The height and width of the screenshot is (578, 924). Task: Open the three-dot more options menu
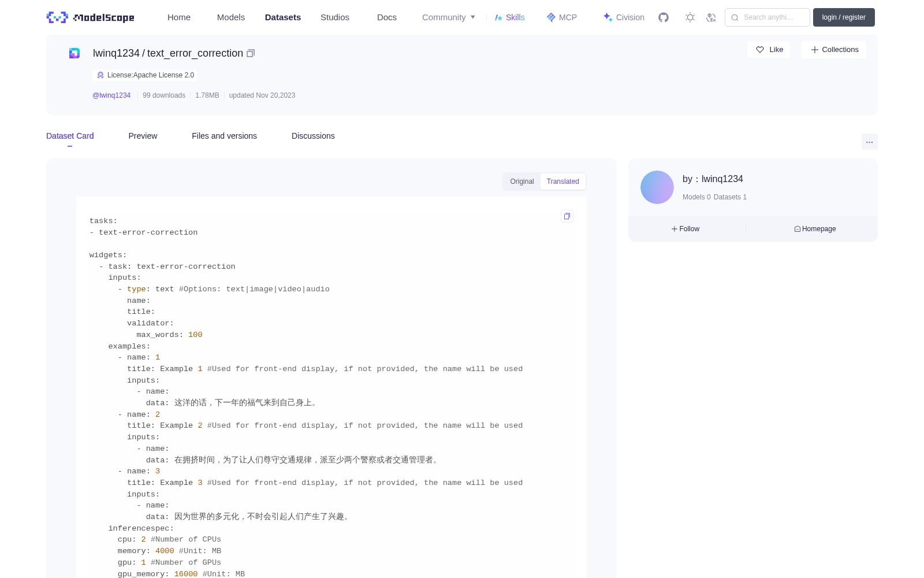(870, 142)
